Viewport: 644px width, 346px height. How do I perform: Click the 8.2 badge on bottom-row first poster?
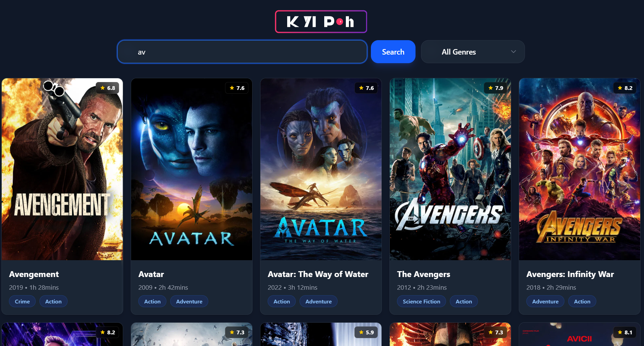click(108, 332)
